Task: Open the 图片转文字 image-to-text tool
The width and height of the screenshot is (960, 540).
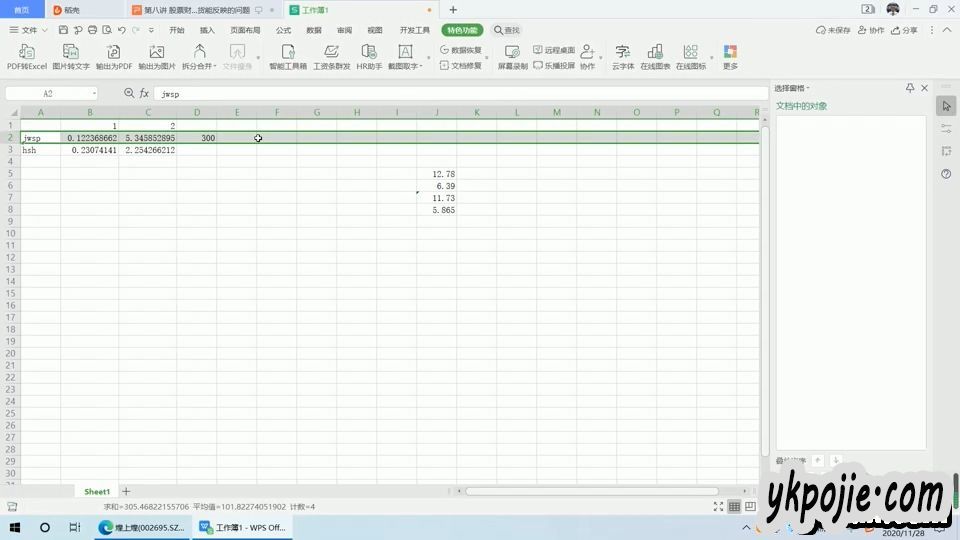Action: pos(71,56)
